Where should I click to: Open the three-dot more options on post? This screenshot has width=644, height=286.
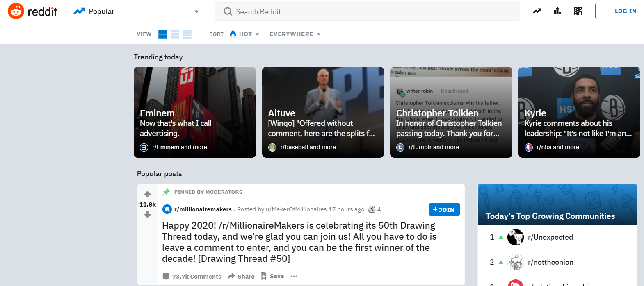[294, 276]
